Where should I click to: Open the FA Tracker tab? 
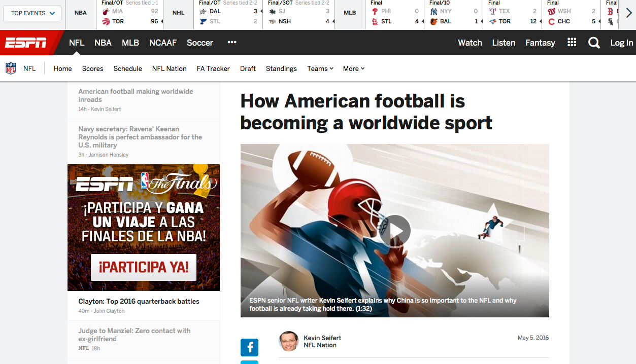click(213, 68)
